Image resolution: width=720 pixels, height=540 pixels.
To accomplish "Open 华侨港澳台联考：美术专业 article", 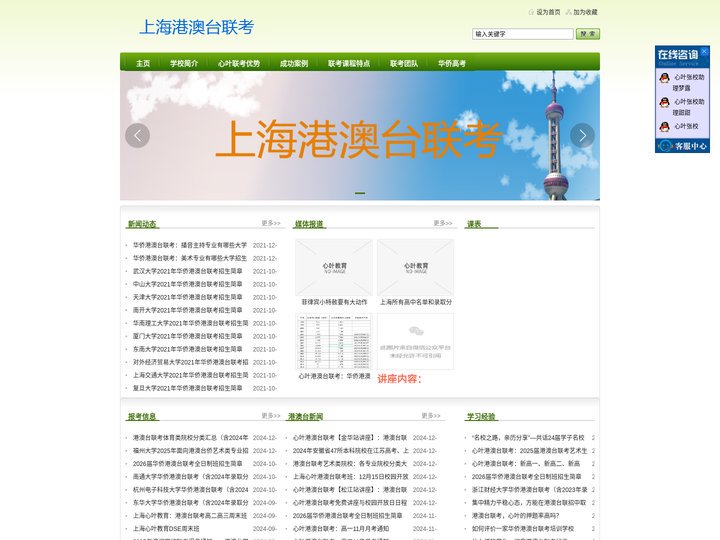I will (x=190, y=259).
